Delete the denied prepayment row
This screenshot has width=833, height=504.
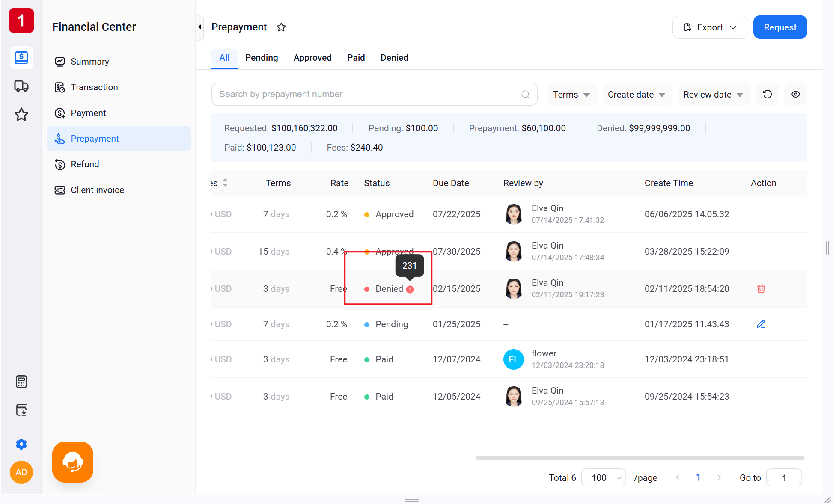pos(761,289)
